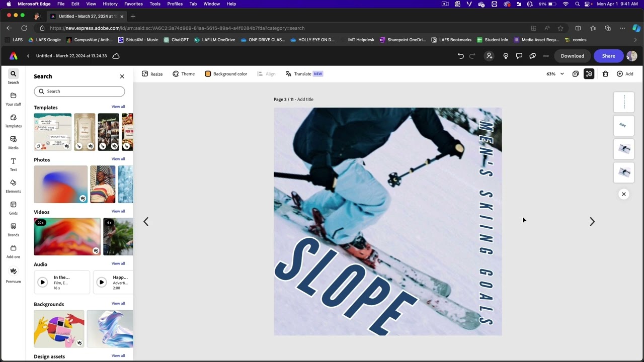The image size is (644, 362).
Task: Open the Translate feature
Action: pyautogui.click(x=304, y=74)
